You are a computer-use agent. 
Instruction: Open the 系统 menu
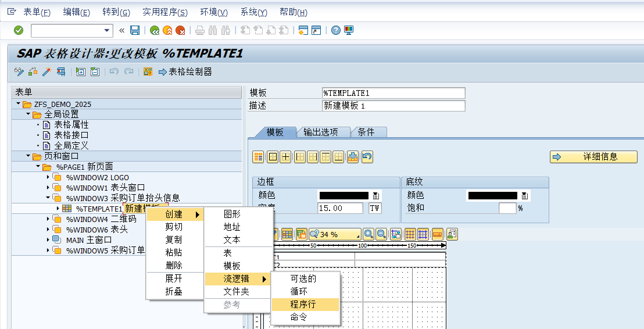tap(254, 12)
